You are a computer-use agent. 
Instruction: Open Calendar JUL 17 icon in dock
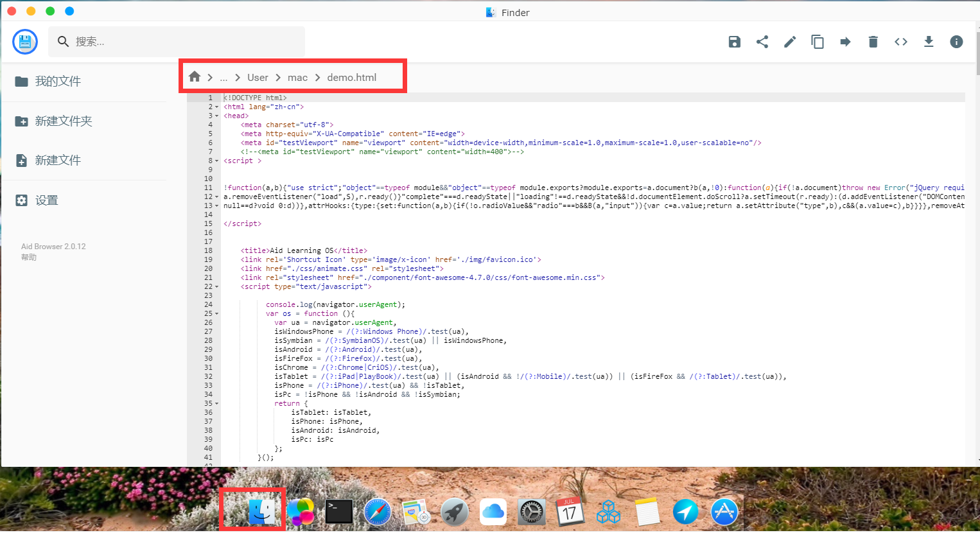[x=570, y=512]
